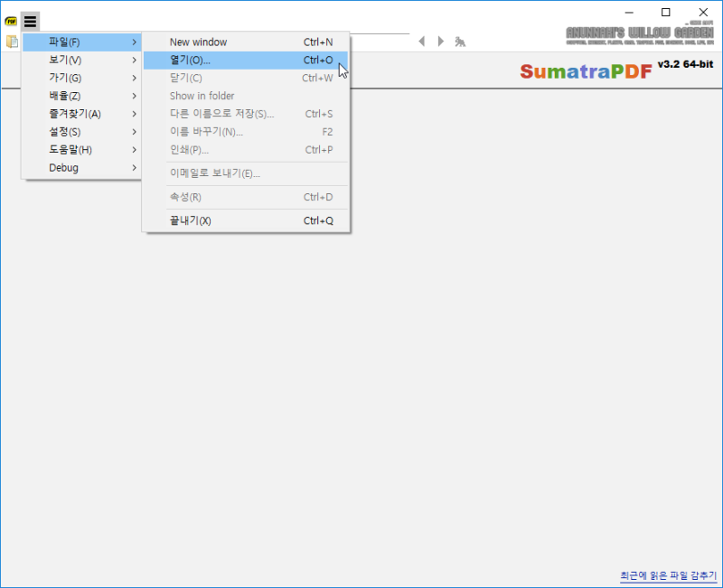Viewport: 723px width, 588px height.
Task: Select 닫기(C) in the file submenu
Action: point(246,78)
